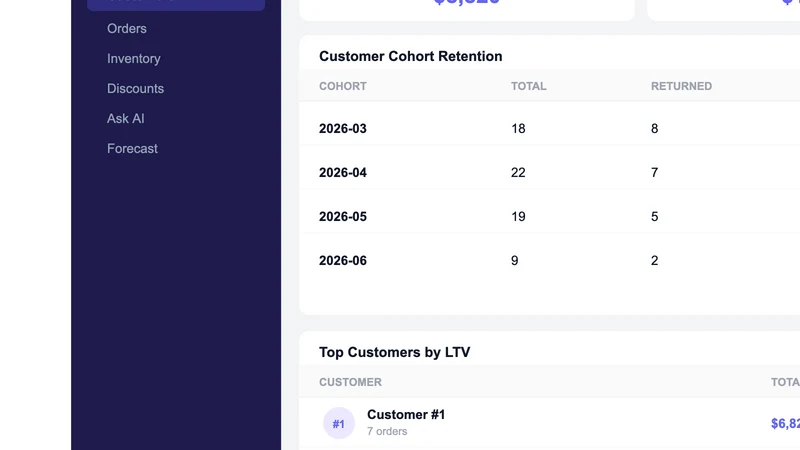Open Orders in the sidebar
This screenshot has height=450, width=800.
coord(127,29)
